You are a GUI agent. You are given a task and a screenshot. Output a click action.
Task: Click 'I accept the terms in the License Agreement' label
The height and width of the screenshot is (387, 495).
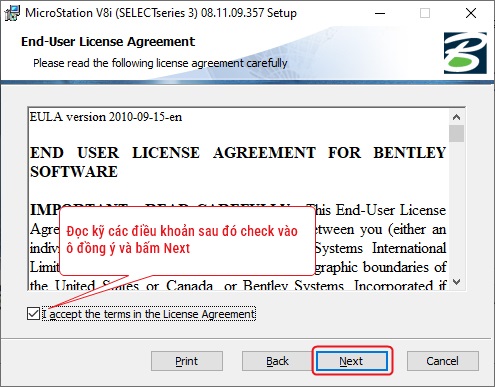tap(149, 314)
